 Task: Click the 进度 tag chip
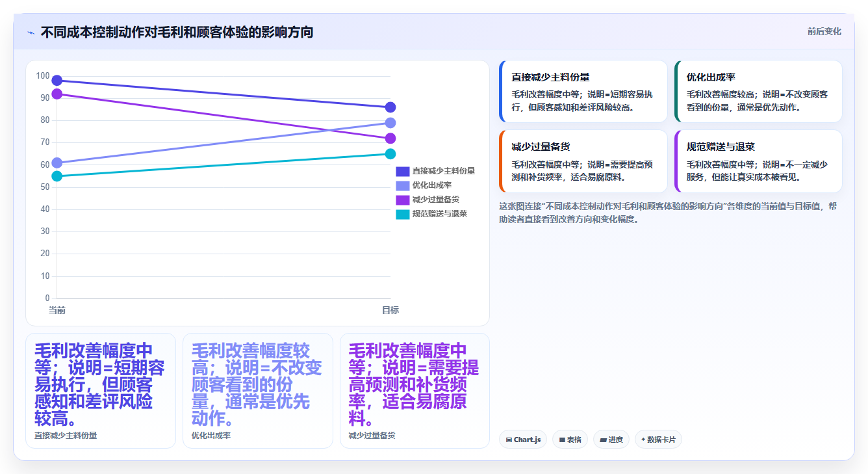[x=611, y=440]
